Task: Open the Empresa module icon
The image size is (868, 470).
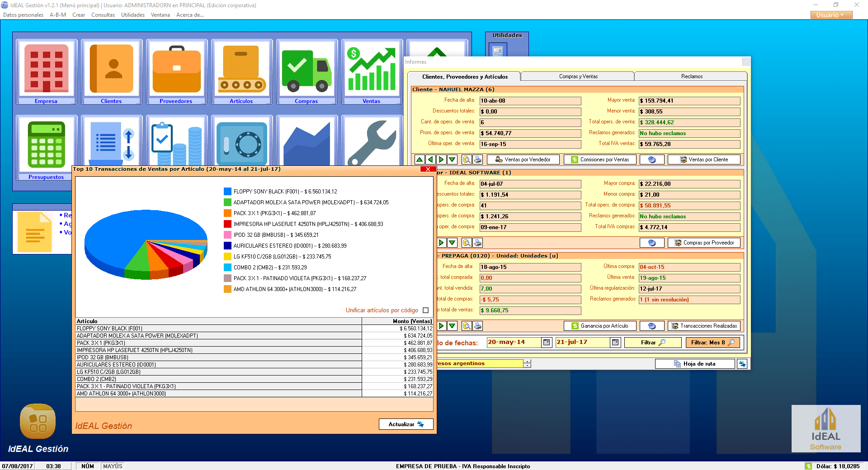Action: (46, 72)
